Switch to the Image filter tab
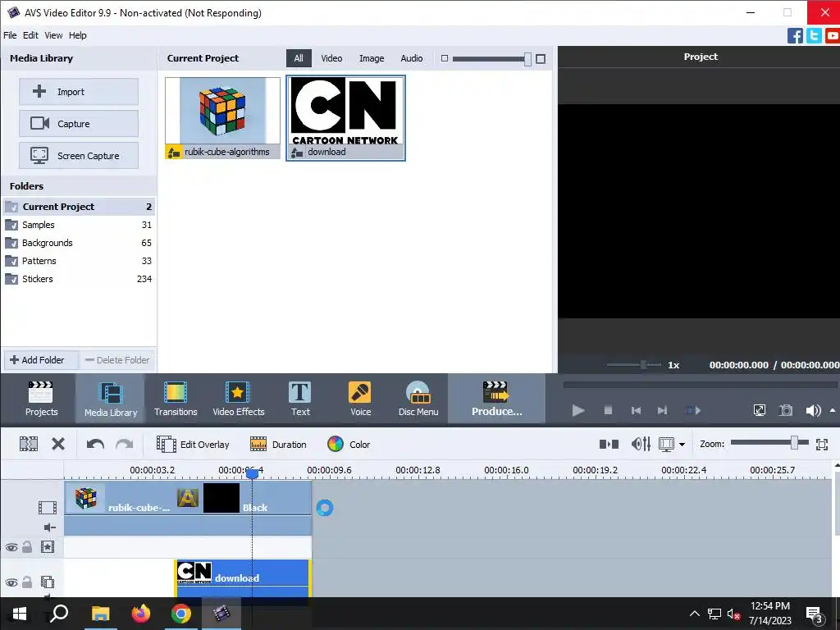 click(x=372, y=58)
